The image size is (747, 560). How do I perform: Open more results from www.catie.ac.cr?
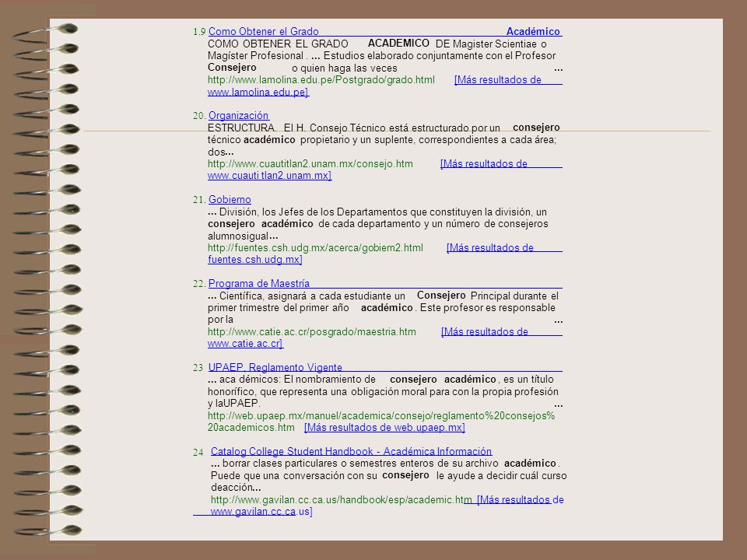[385, 337]
